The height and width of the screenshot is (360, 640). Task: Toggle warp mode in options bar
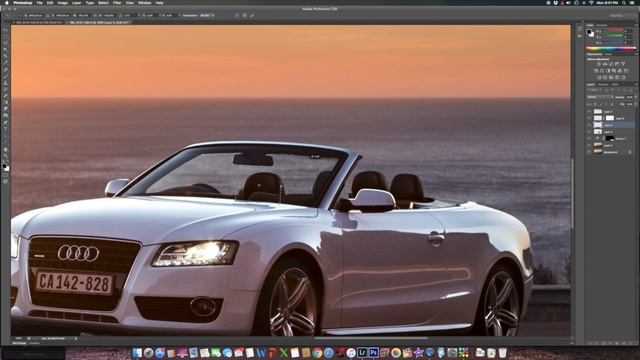pyautogui.click(x=244, y=15)
